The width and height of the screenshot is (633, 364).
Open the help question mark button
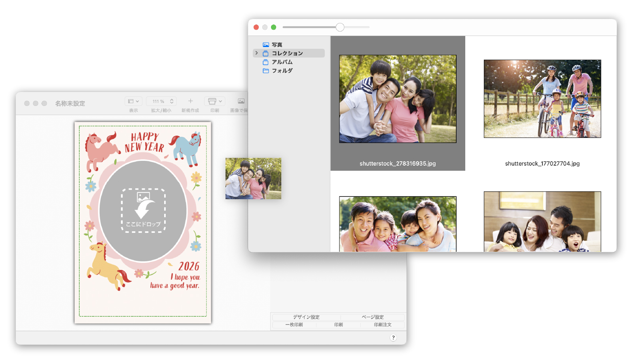pyautogui.click(x=393, y=338)
